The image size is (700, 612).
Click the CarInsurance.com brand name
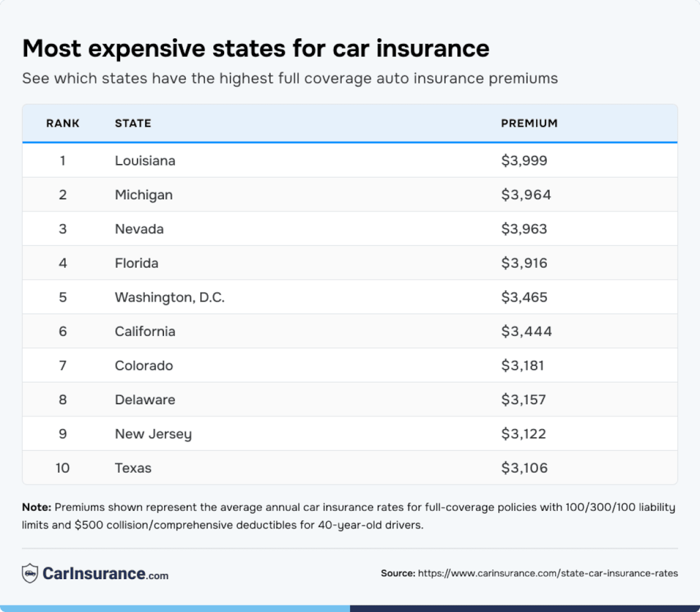(105, 574)
